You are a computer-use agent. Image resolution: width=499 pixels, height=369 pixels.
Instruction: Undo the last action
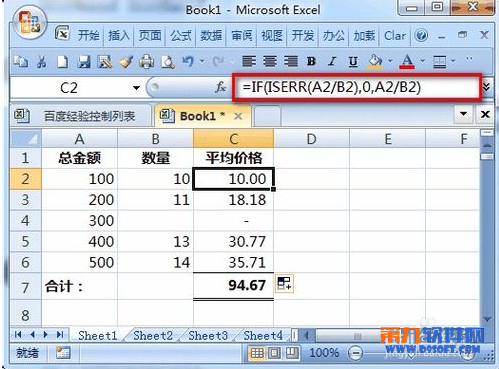pos(188,61)
